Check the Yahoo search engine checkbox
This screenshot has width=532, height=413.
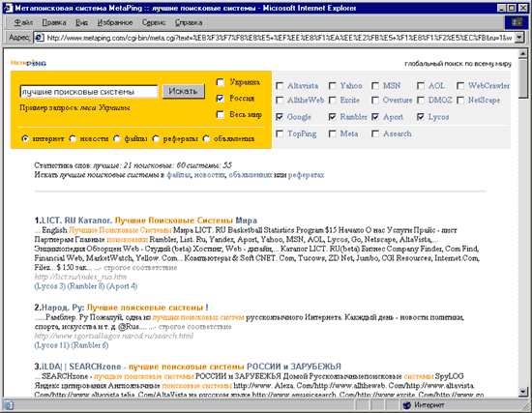coord(333,86)
